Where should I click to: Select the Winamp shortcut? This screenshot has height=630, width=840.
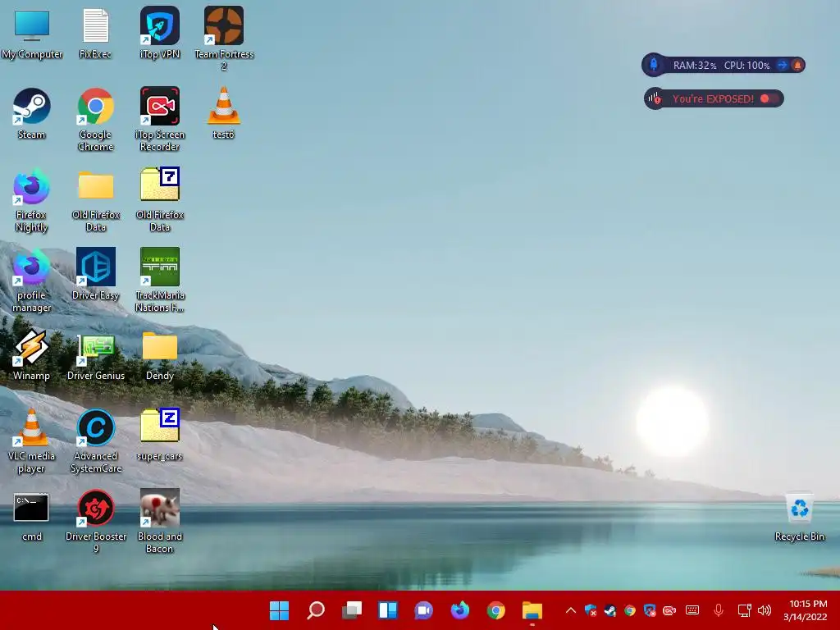tap(32, 354)
